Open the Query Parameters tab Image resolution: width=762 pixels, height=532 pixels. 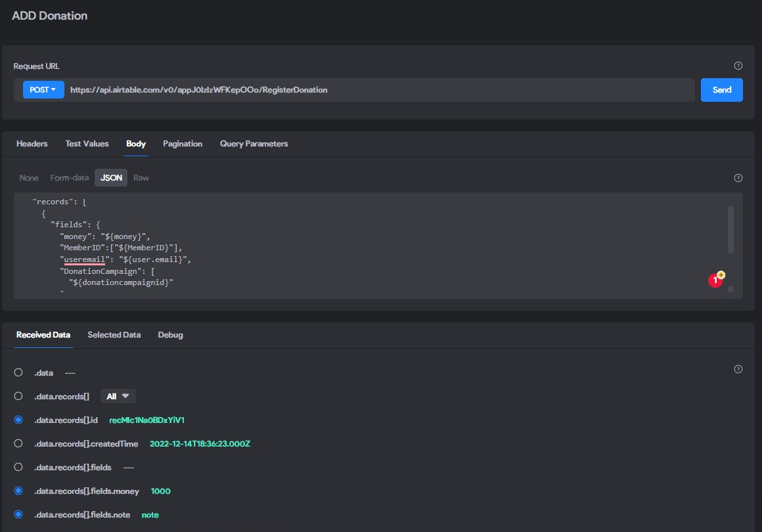tap(254, 144)
